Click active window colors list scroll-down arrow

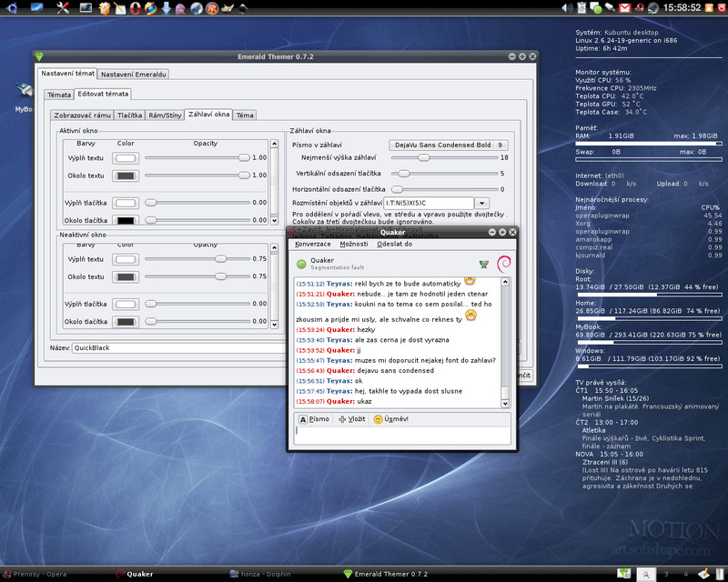tap(275, 220)
